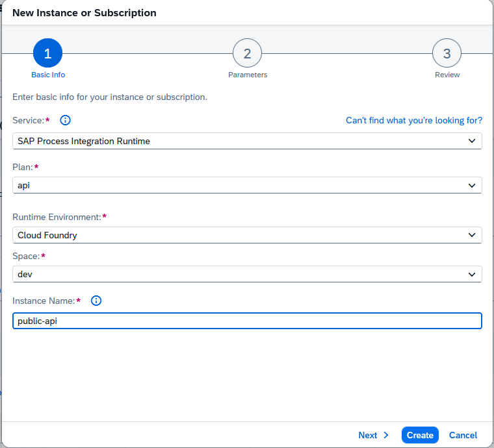Expand the Service dropdown arrow
This screenshot has height=448, width=494.
(472, 141)
